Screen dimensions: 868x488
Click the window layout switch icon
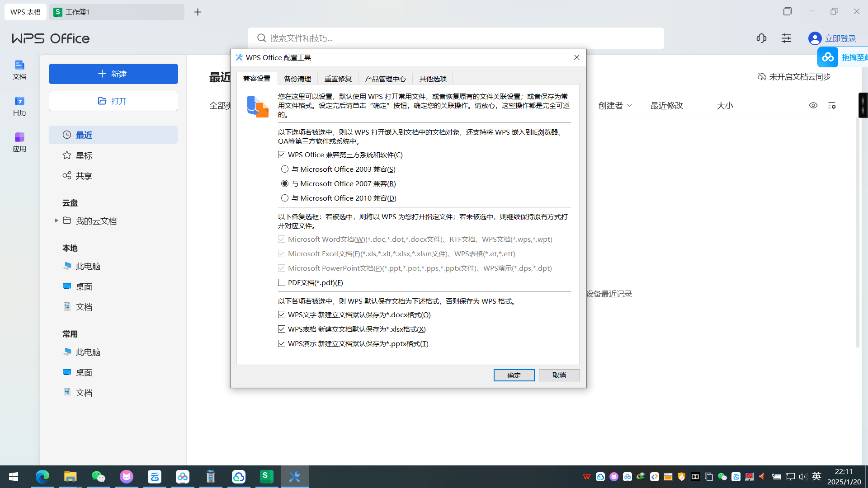coord(788,12)
